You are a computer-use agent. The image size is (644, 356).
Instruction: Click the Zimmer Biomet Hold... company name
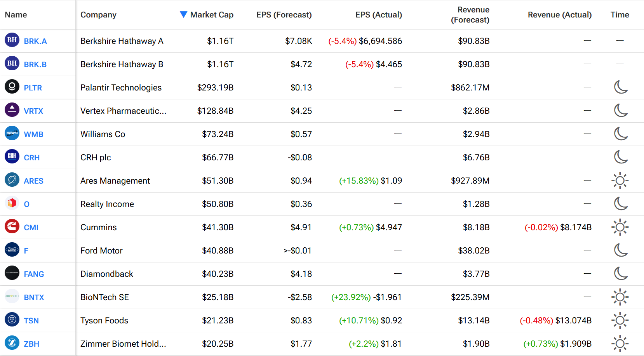pos(123,344)
